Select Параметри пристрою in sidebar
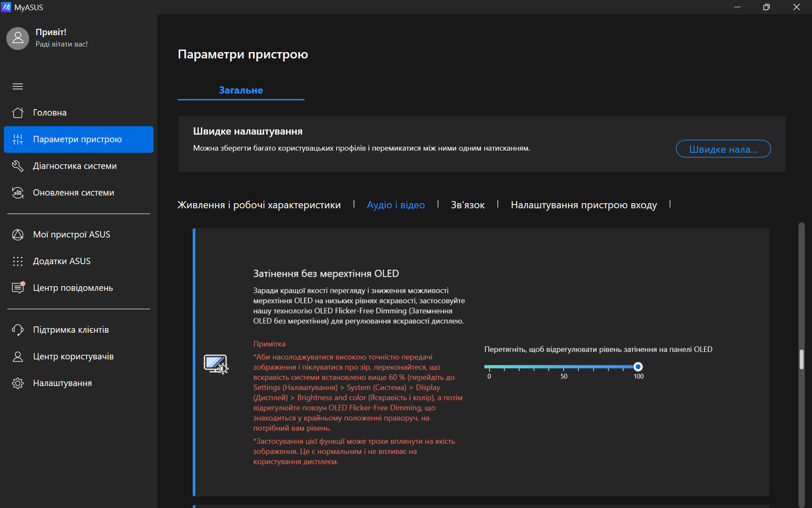Viewport: 812px width, 508px height. tap(78, 139)
